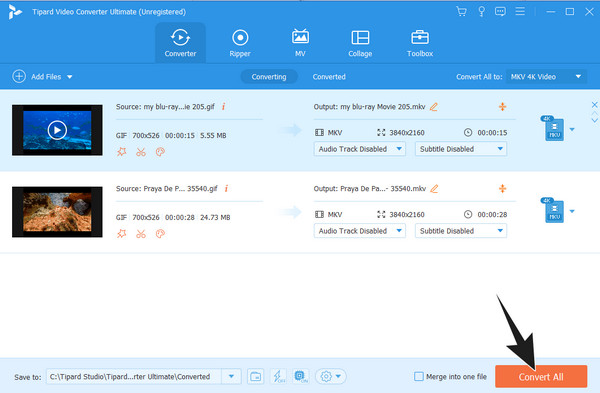
Task: Click the register key icon
Action: tap(481, 11)
